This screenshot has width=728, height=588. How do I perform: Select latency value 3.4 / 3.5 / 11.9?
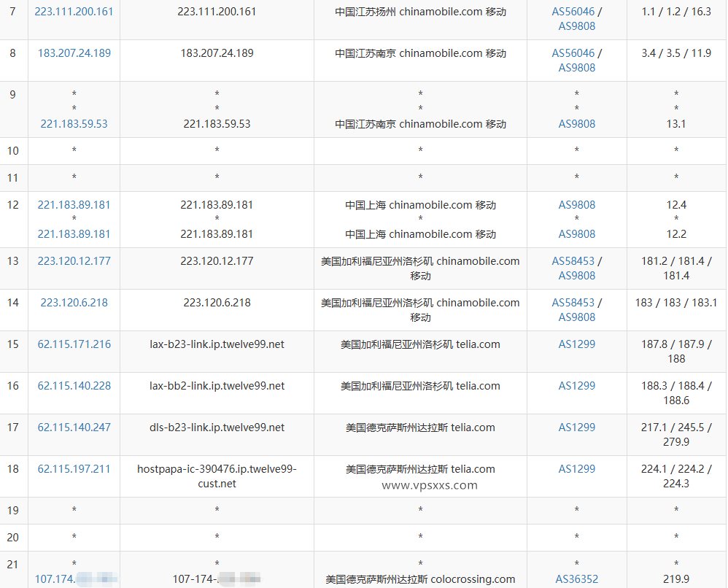(676, 53)
